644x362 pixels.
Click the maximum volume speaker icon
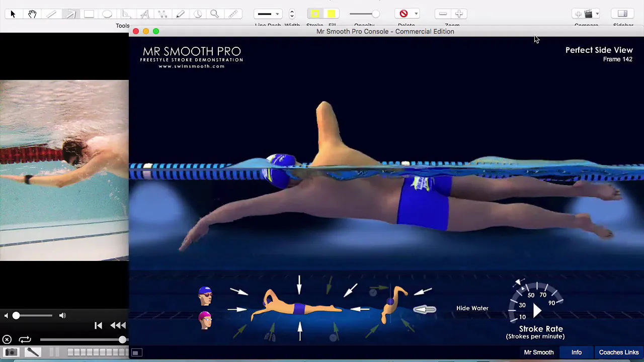pyautogui.click(x=62, y=316)
